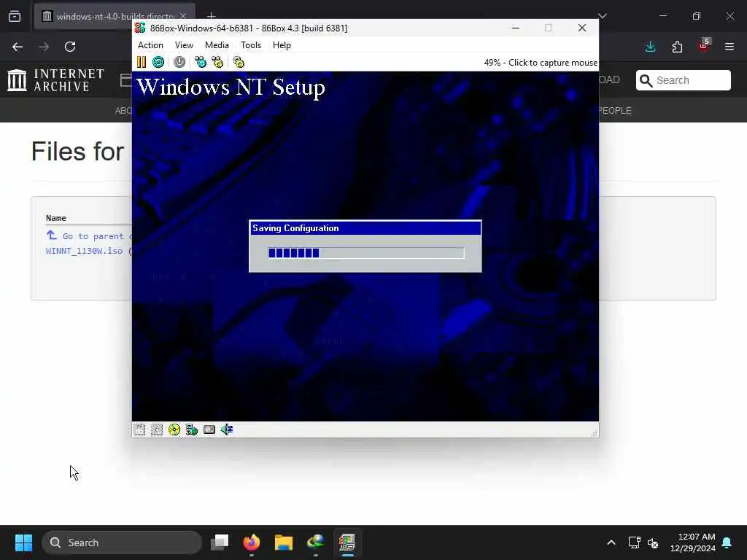This screenshot has height=560, width=747.
Task: Open Firefox from the taskbar
Action: 252,542
